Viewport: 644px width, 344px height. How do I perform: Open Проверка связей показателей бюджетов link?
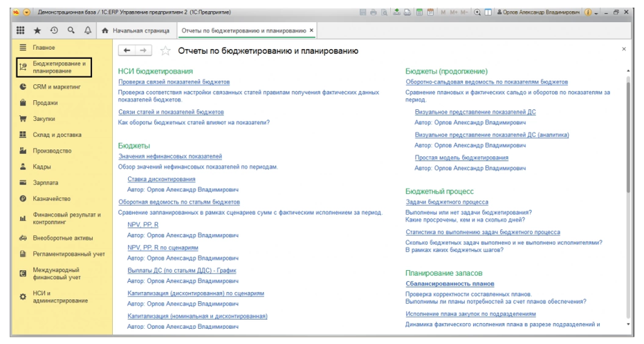[174, 82]
